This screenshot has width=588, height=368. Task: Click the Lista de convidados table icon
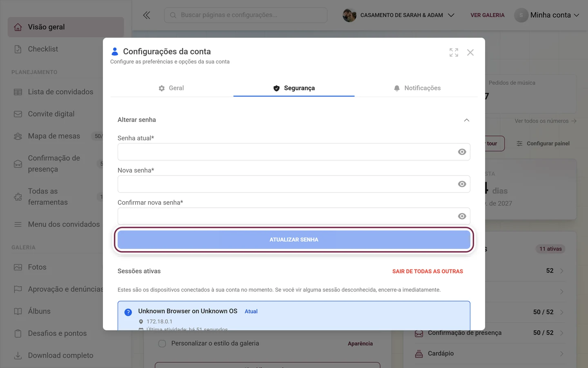[18, 92]
